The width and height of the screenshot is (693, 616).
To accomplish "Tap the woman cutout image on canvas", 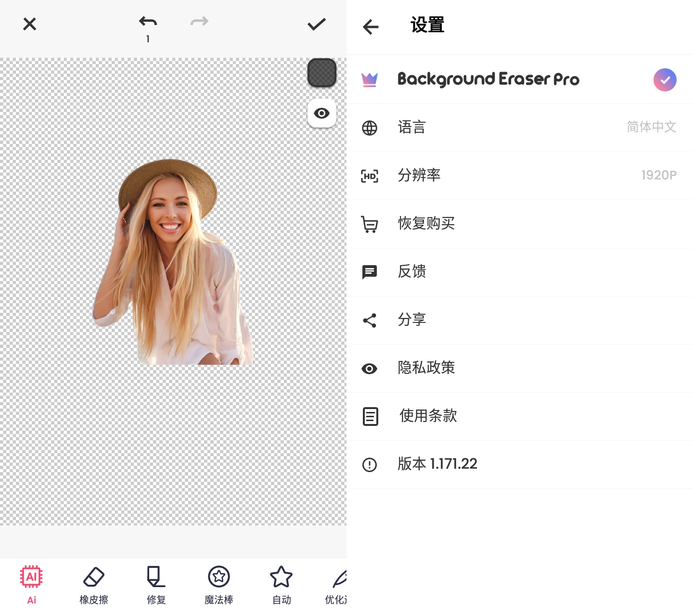I will (x=173, y=262).
